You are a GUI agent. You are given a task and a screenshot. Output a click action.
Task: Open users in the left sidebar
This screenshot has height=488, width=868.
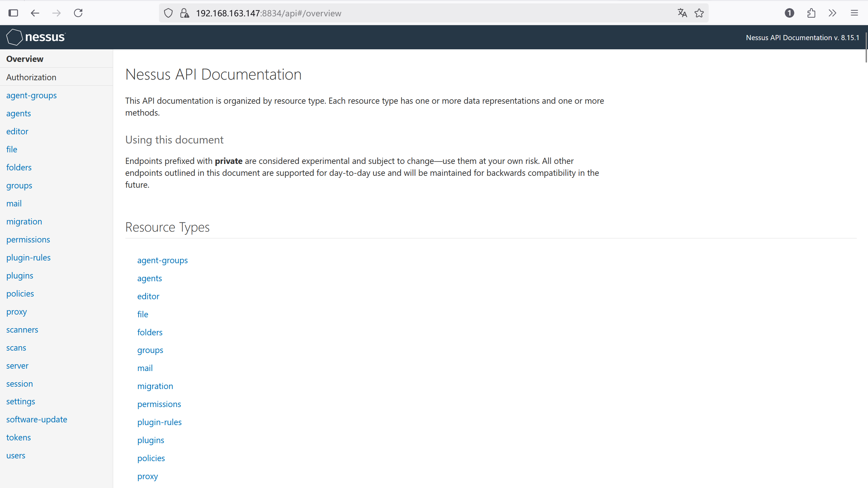pyautogui.click(x=16, y=456)
